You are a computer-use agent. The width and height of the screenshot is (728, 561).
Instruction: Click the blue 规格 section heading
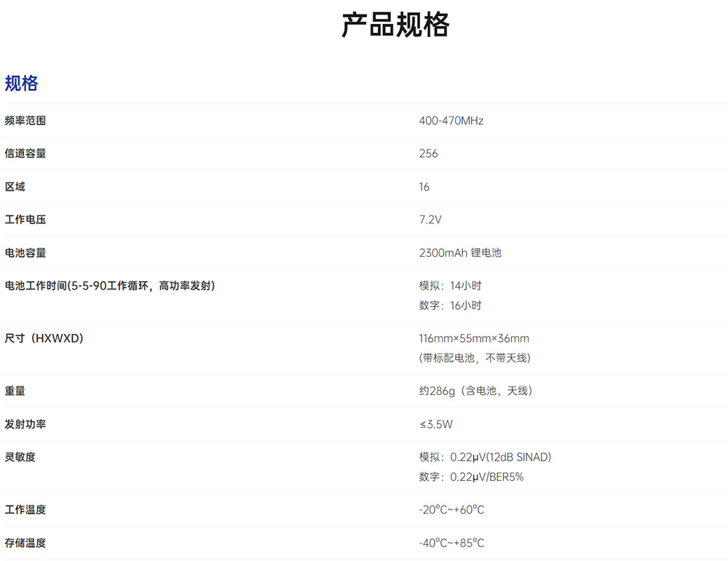click(x=21, y=84)
